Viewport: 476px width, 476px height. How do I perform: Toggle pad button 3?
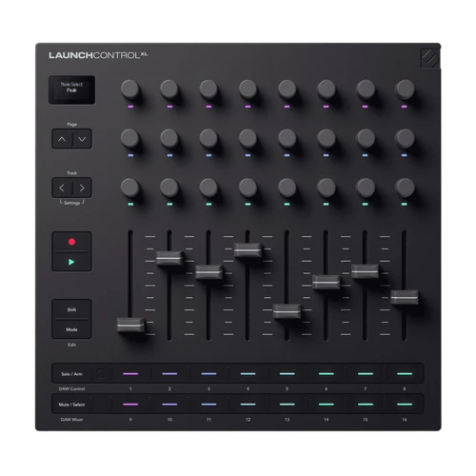coord(208,374)
